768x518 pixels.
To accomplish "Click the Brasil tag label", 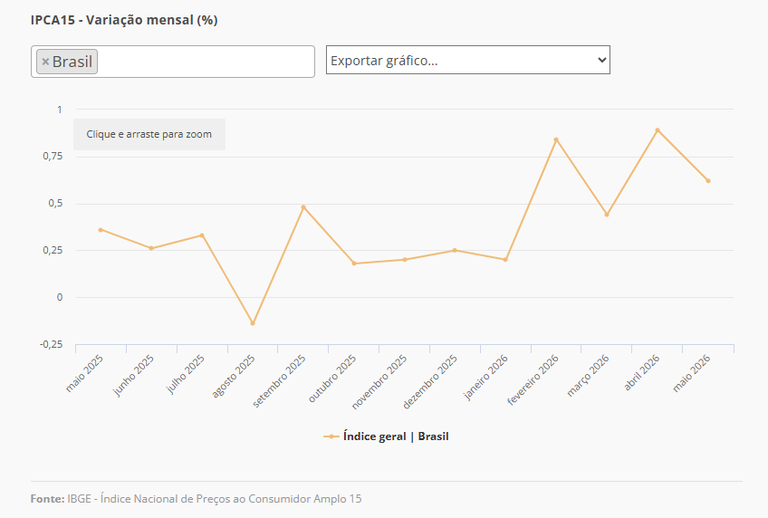I will 72,62.
